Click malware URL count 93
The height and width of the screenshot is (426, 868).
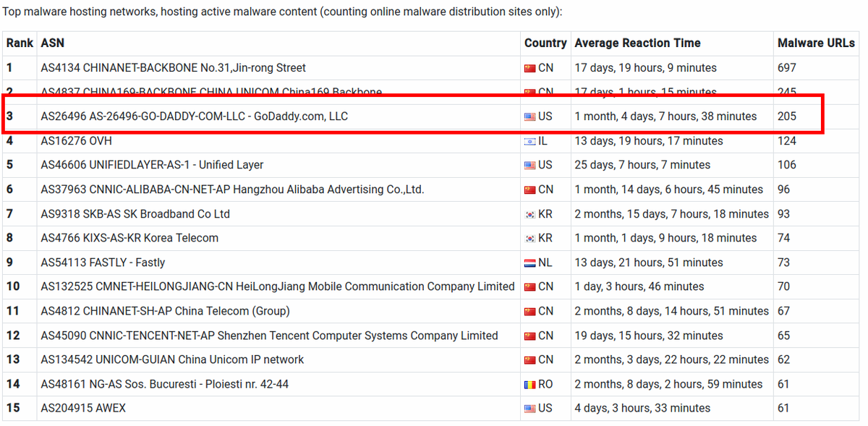pyautogui.click(x=784, y=214)
